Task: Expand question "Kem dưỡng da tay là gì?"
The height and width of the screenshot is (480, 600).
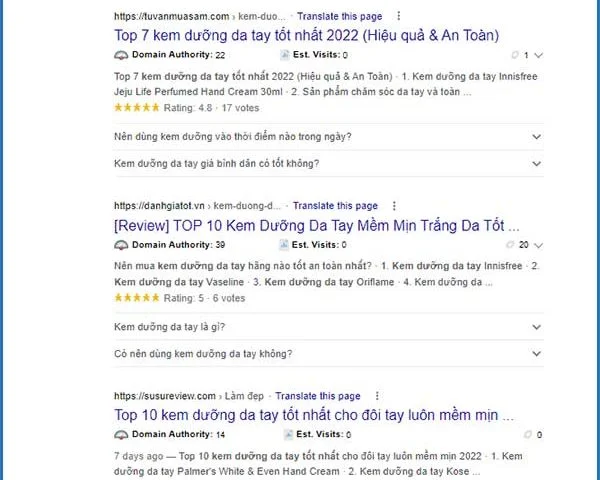Action: [x=329, y=327]
